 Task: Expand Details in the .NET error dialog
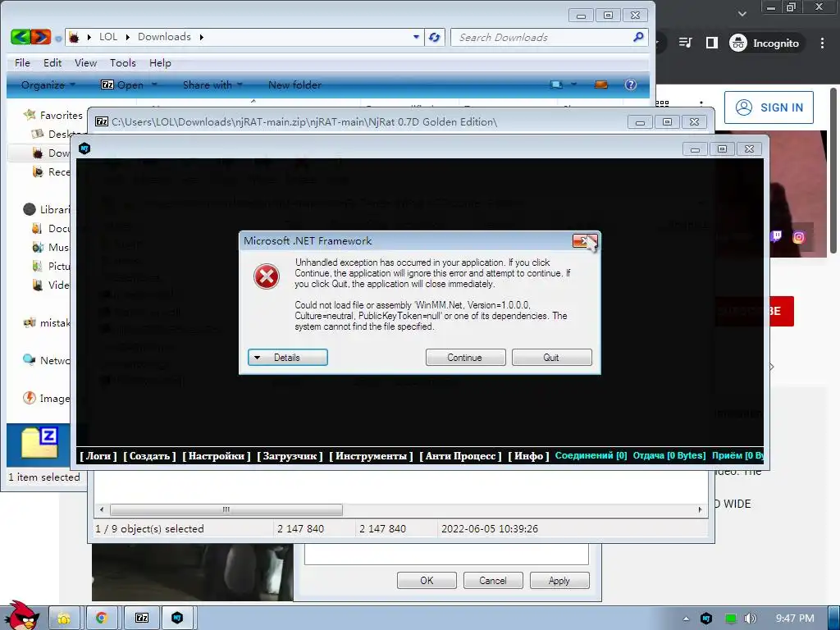click(x=287, y=358)
